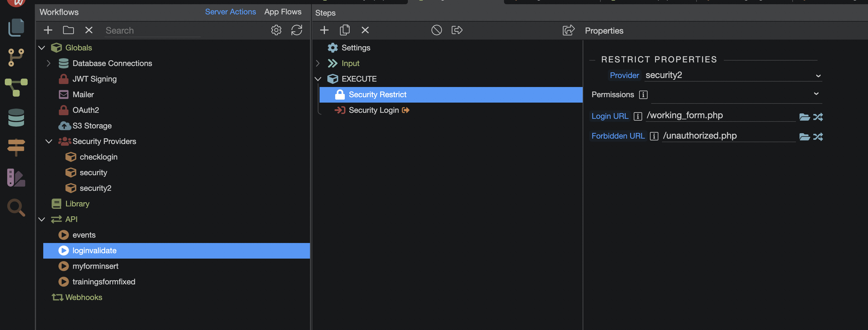This screenshot has height=330, width=868.
Task: Browse for Login URL file
Action: pyautogui.click(x=805, y=117)
